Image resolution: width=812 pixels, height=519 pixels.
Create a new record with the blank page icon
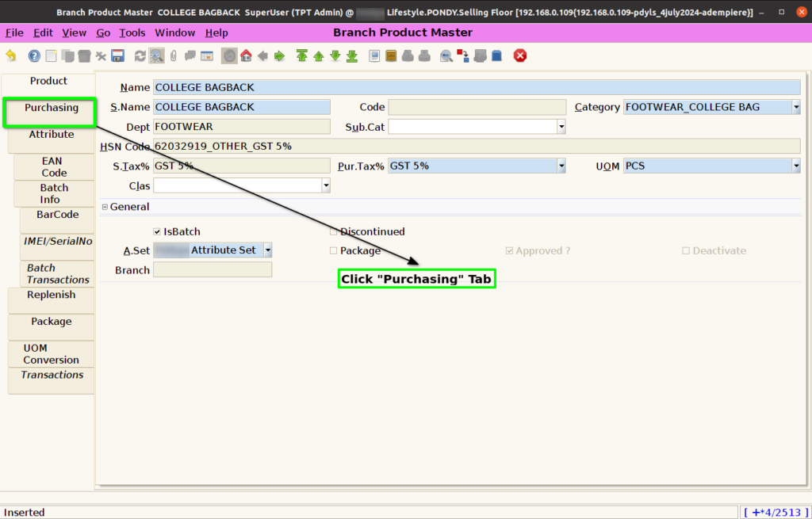[51, 56]
